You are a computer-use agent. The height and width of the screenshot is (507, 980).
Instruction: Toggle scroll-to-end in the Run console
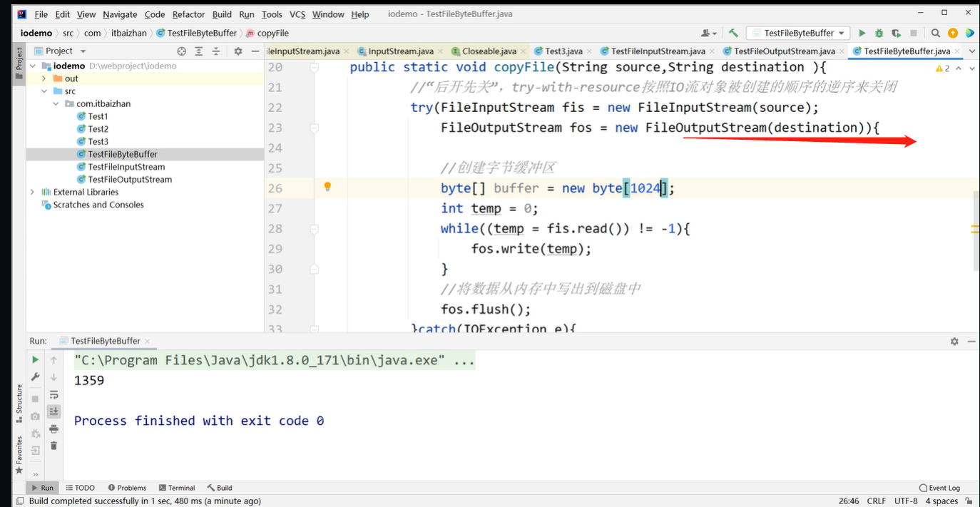[53, 411]
